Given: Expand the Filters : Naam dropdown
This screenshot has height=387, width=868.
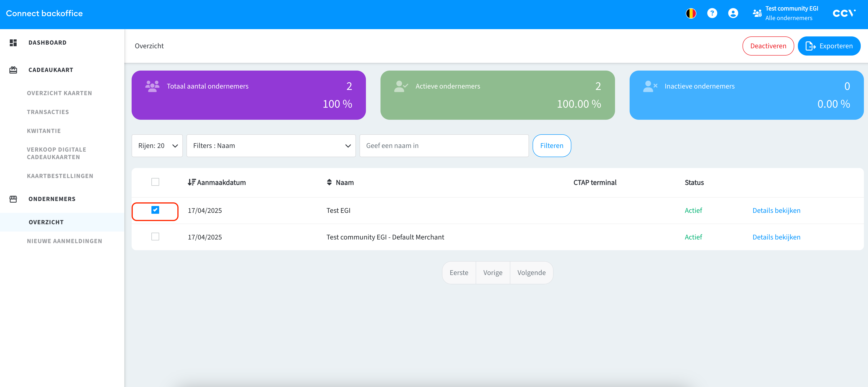Looking at the screenshot, I should pos(271,145).
